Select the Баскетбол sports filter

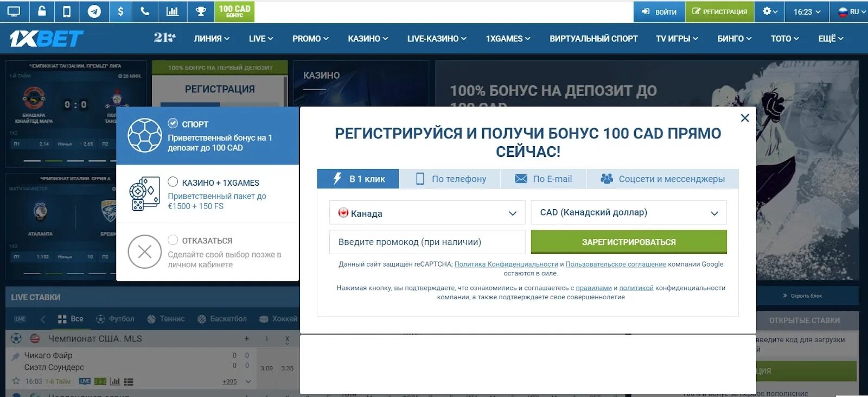click(222, 319)
